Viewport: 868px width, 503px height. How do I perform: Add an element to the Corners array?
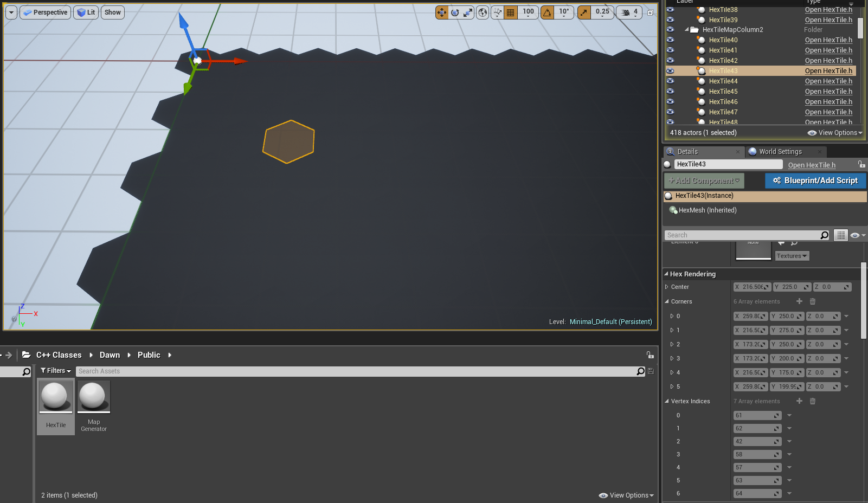799,301
